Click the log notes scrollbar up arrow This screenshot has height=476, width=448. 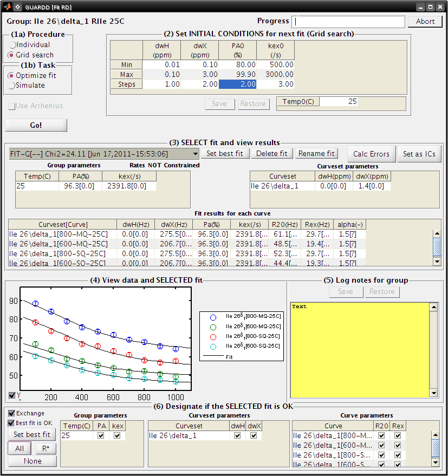434,307
